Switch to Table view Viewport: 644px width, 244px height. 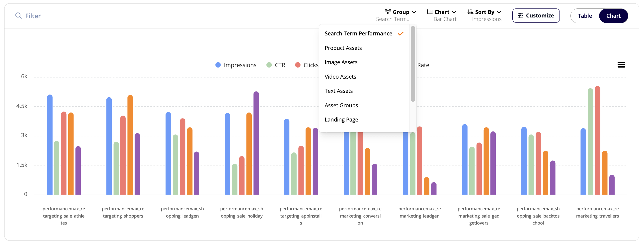584,16
